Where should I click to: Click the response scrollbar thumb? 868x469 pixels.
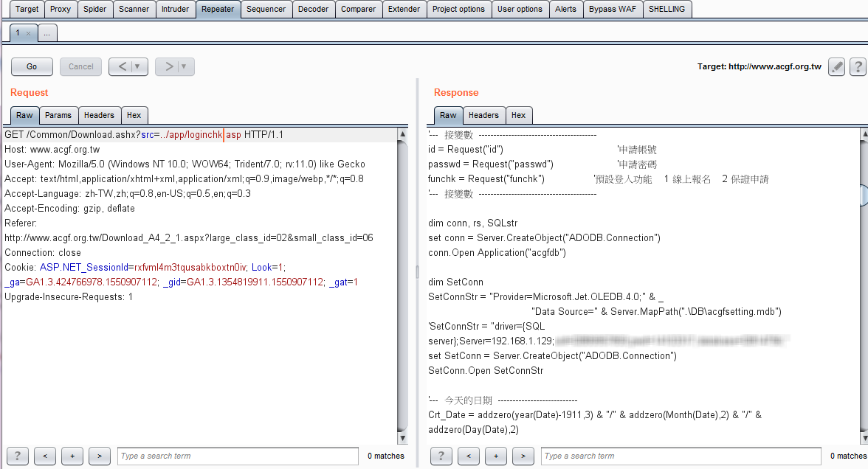(x=864, y=195)
